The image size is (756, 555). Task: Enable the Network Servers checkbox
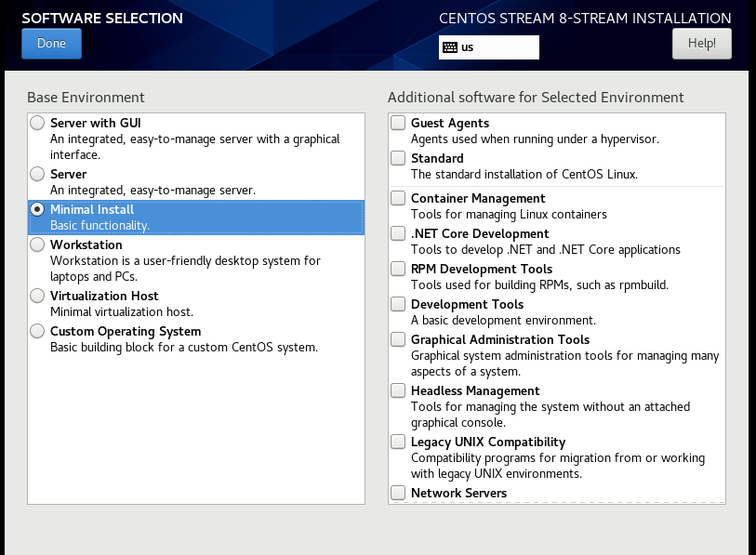(398, 493)
